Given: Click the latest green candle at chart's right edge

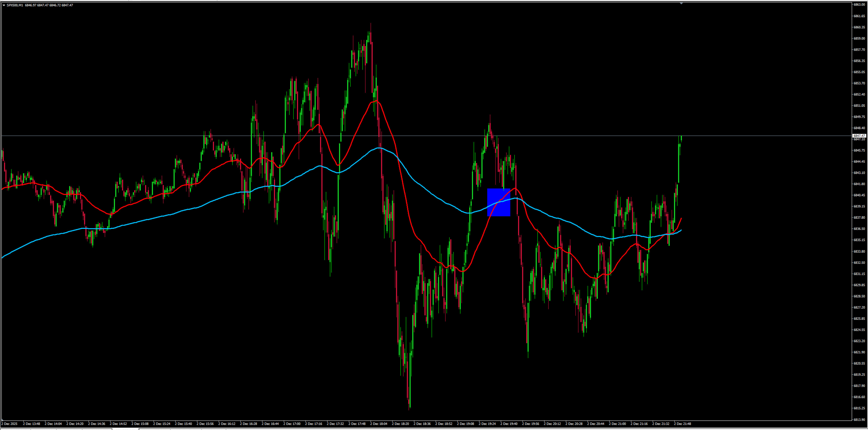Looking at the screenshot, I should click(681, 138).
